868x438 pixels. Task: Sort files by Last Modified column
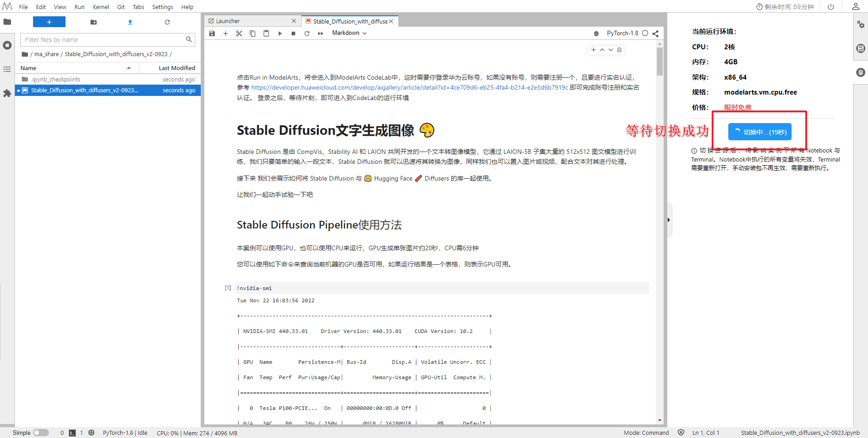[170, 68]
